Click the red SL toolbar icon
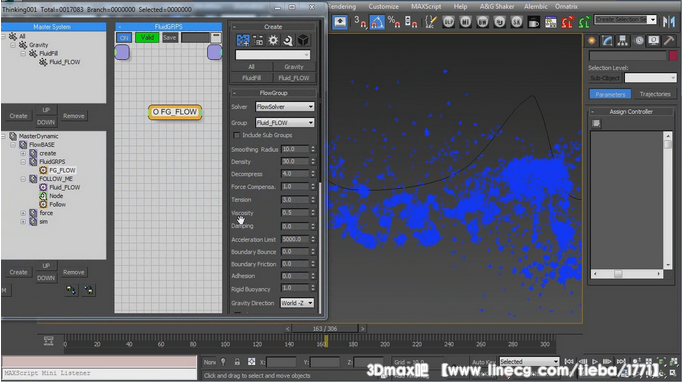Viewport: 688px width, 387px height. pos(567,22)
